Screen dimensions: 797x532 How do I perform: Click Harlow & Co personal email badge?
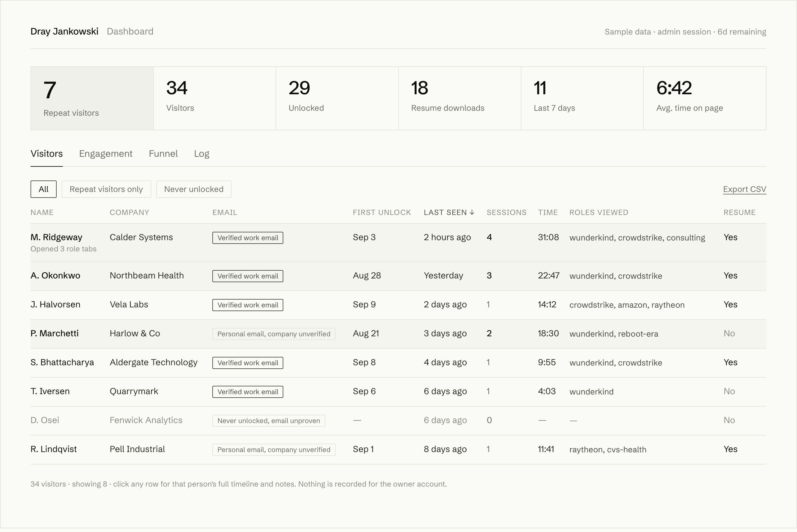click(x=274, y=334)
